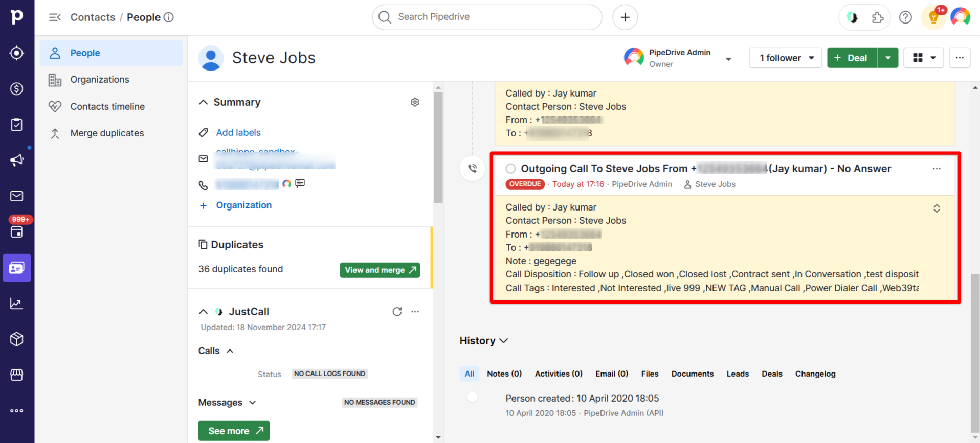Open People in contacts menu
Screen dimensions: 980x443
click(x=111, y=53)
